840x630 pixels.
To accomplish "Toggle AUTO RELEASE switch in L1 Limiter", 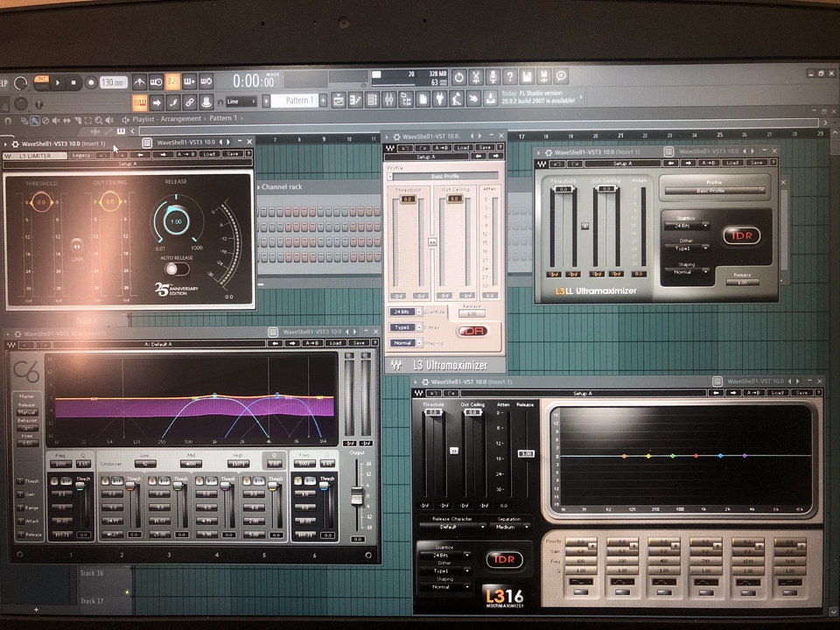I will pyautogui.click(x=176, y=269).
